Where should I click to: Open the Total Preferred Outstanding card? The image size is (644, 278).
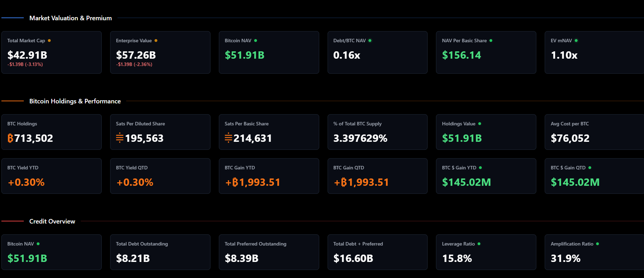pos(269,252)
